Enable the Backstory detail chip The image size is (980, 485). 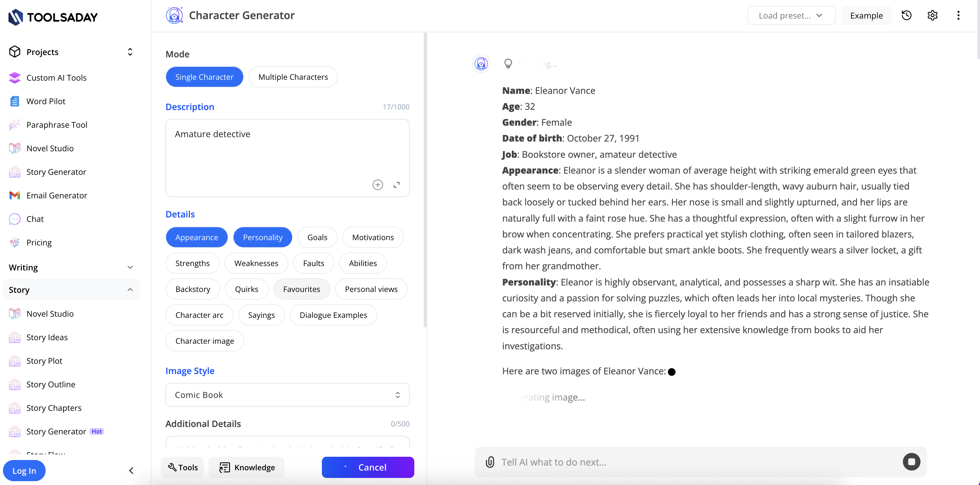click(193, 289)
